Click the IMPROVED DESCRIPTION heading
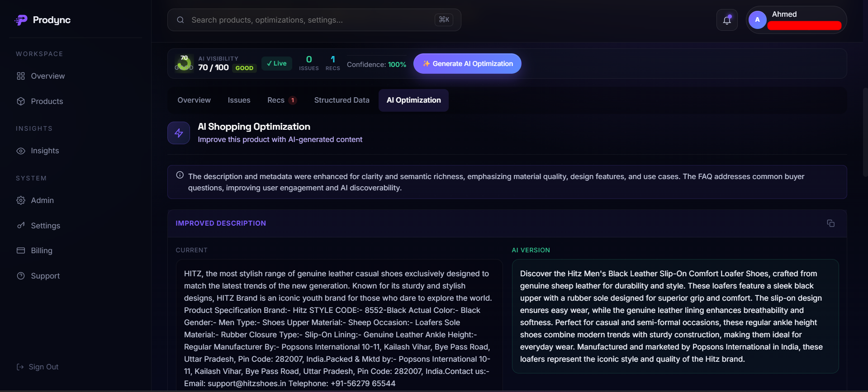Viewport: 868px width, 392px height. click(x=221, y=223)
